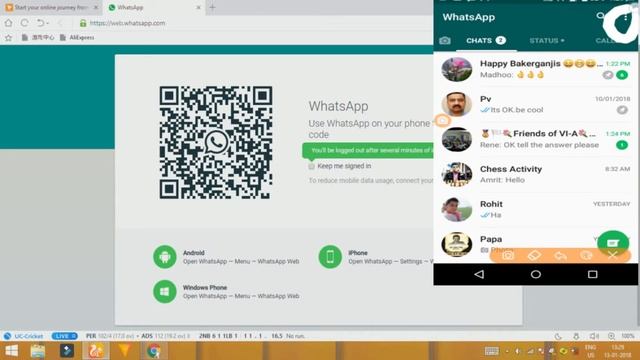Tap the Chess Activity profile picture
Image resolution: width=640 pixels, height=360 pixels.
click(x=457, y=174)
